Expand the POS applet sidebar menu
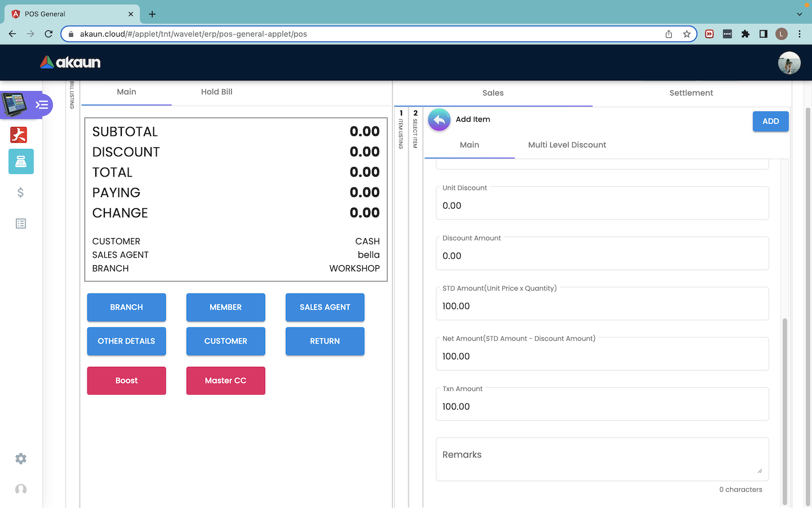This screenshot has width=812, height=508. coord(42,105)
